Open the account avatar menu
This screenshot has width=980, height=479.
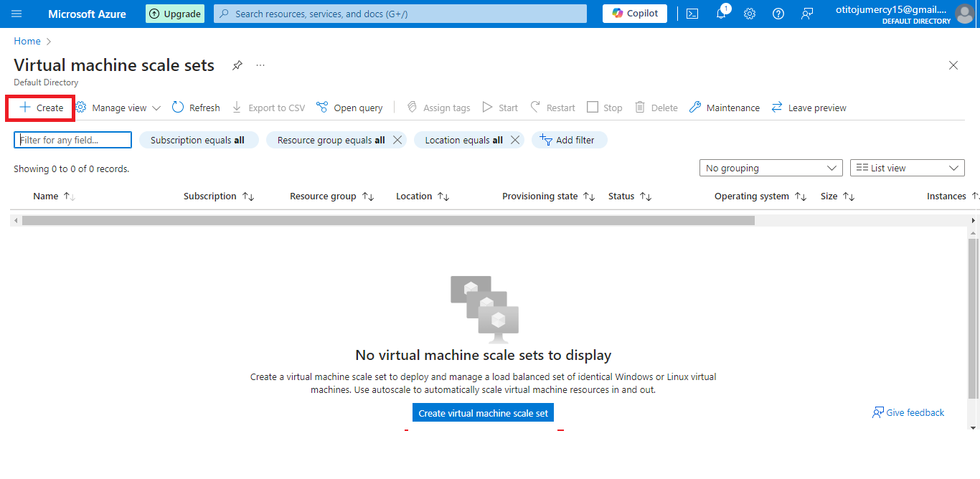point(965,14)
